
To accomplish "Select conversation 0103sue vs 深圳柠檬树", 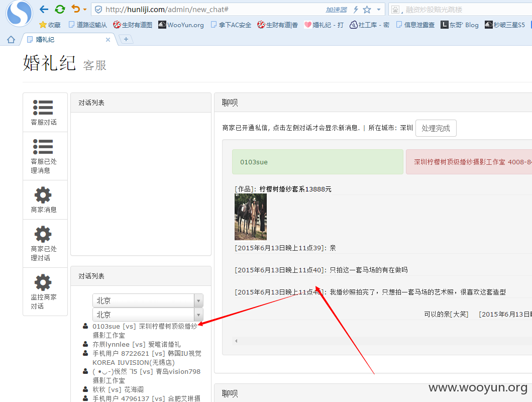I will coord(145,331).
